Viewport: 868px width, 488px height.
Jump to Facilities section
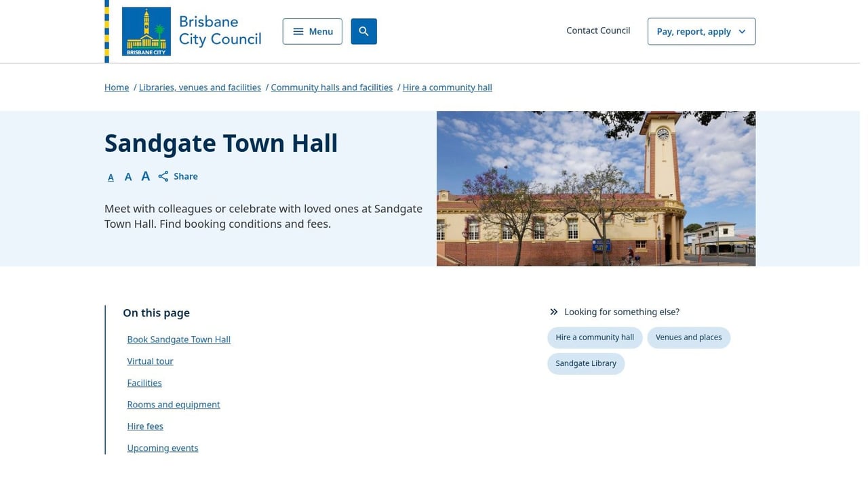(x=144, y=383)
